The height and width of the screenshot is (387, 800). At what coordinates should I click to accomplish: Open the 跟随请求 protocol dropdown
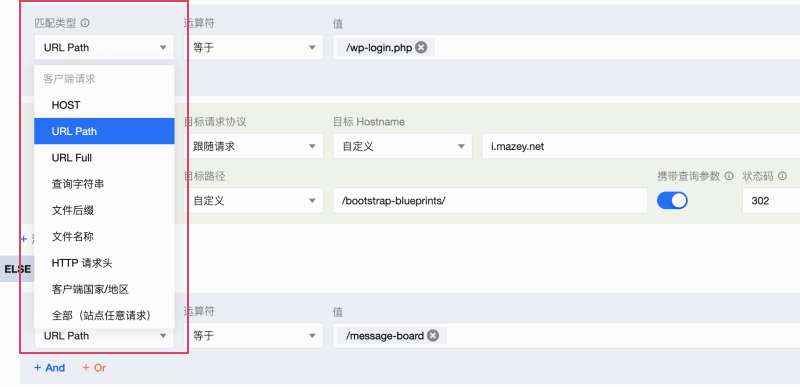click(x=254, y=146)
